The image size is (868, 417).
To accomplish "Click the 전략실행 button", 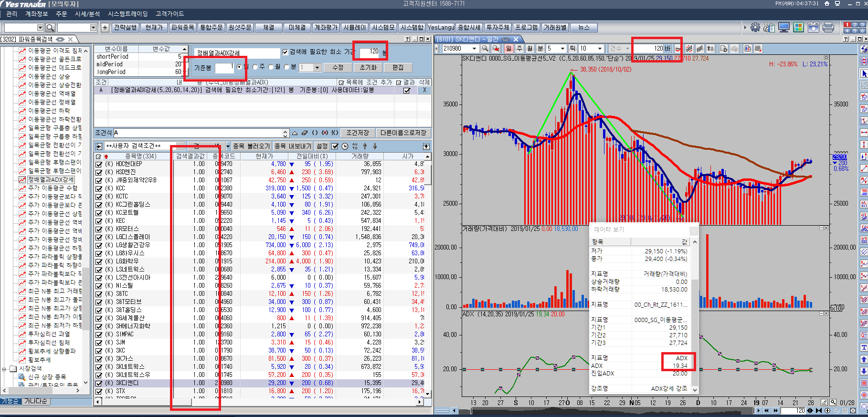I will pos(125,28).
